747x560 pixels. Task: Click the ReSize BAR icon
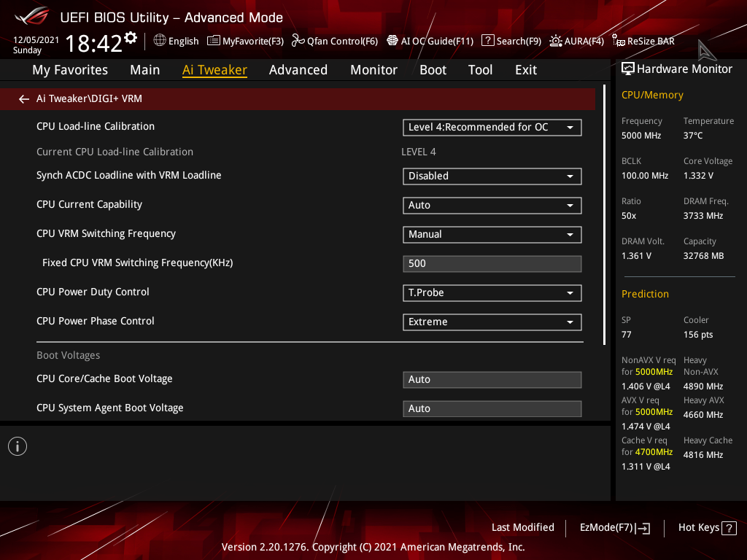tap(619, 41)
